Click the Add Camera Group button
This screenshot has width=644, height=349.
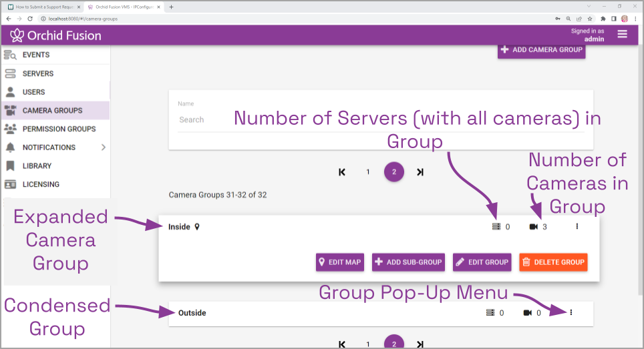[x=541, y=50]
